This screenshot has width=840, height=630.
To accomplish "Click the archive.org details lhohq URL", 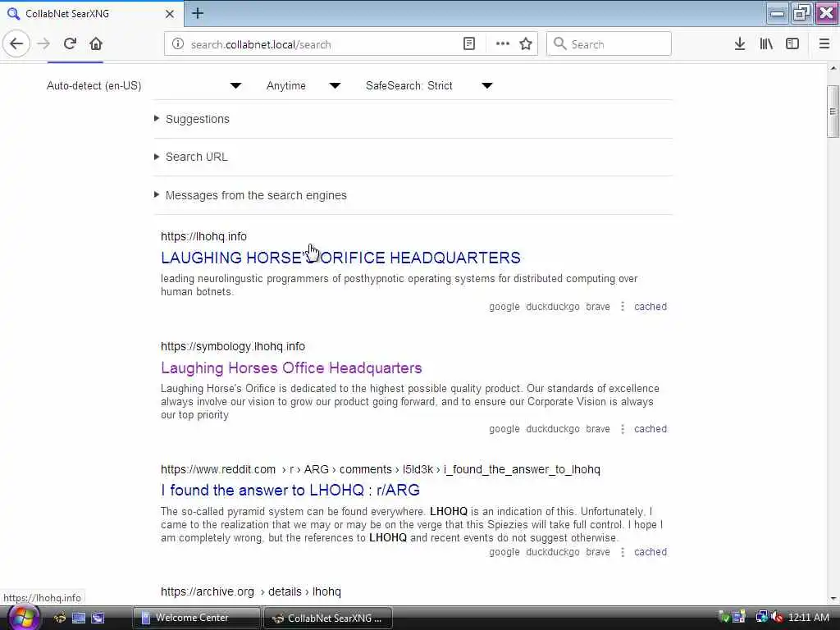I will tap(251, 592).
